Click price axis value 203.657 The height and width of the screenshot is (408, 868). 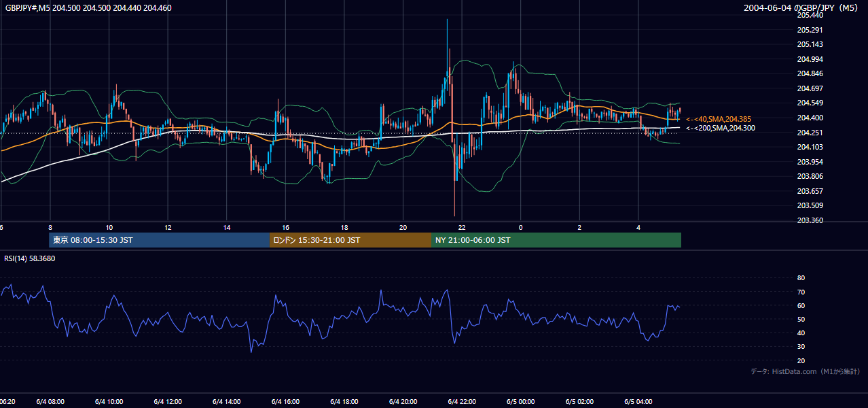[810, 191]
